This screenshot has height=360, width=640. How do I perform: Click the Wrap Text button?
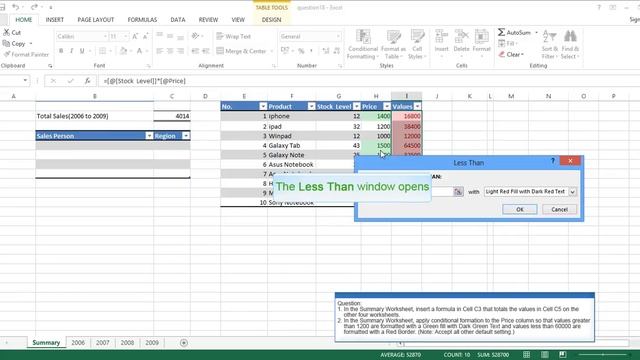(233, 36)
